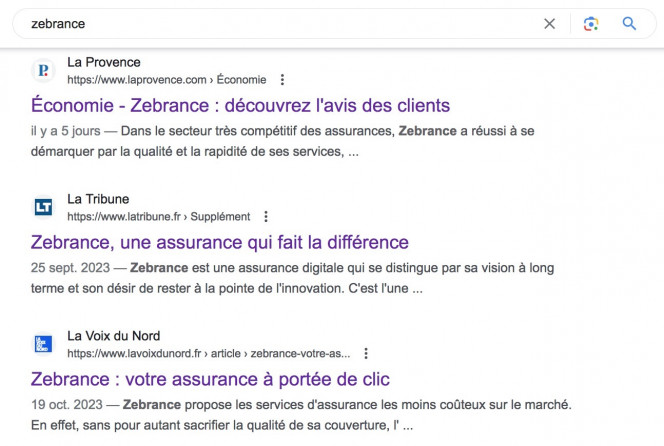Clear the search box with the X icon

click(x=549, y=24)
